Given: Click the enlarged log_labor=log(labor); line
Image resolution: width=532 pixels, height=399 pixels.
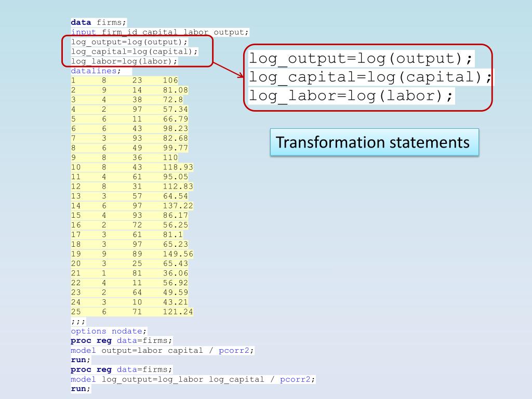Looking at the screenshot, I should pyautogui.click(x=351, y=96).
